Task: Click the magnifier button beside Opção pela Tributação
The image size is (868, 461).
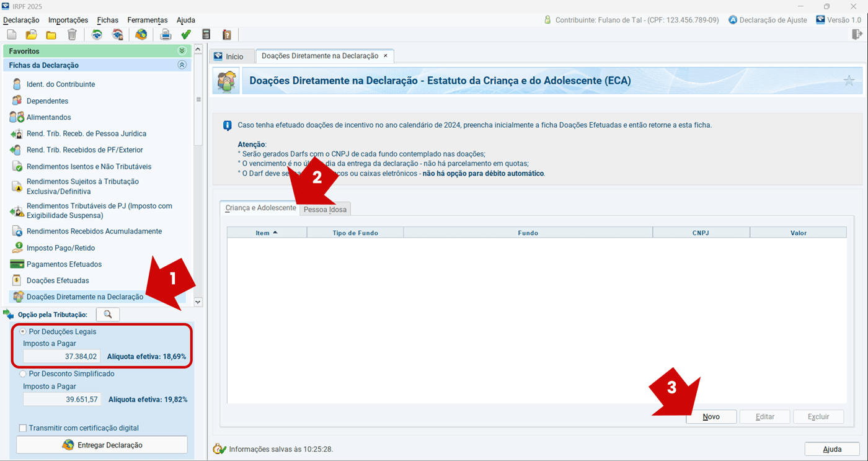Action: pos(108,315)
